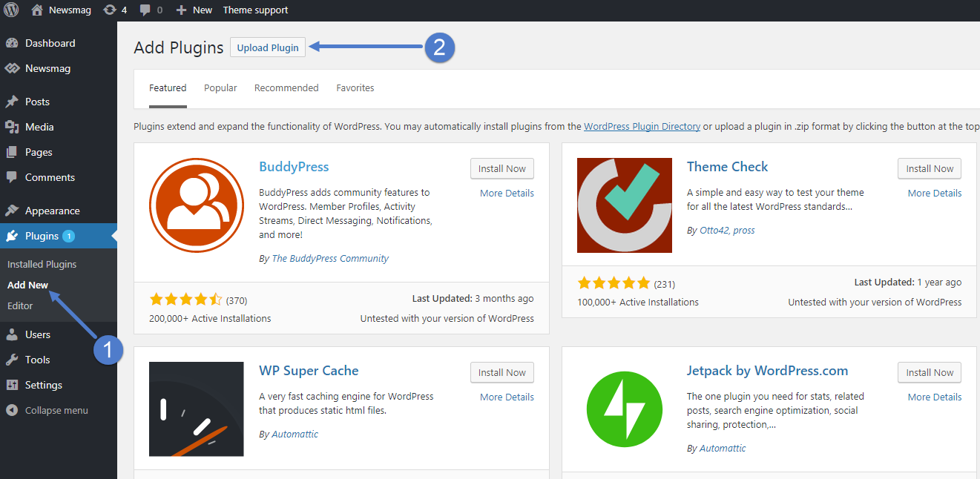This screenshot has height=479, width=980.
Task: Click the BuddyPress star rating
Action: tap(185, 300)
